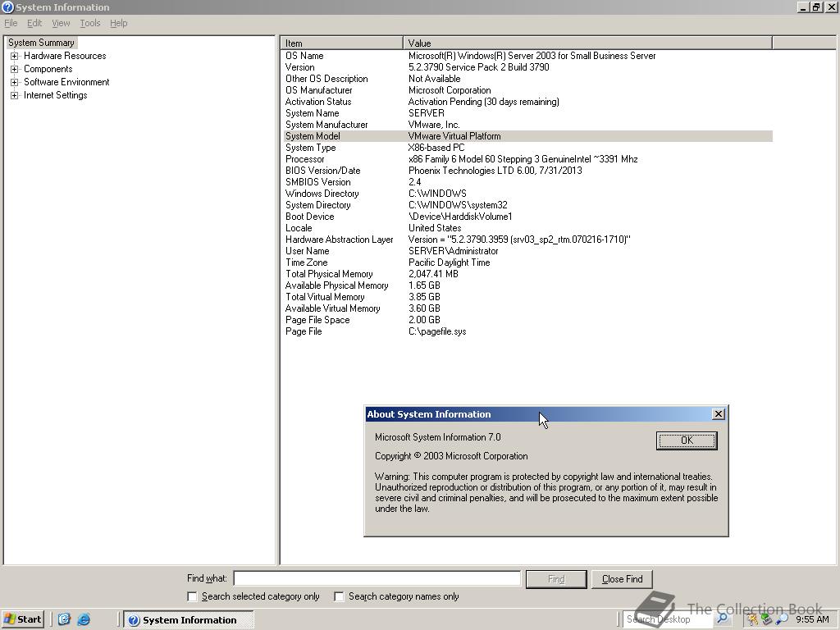Select the Version row
Screen dimensions: 840x630
[527, 67]
